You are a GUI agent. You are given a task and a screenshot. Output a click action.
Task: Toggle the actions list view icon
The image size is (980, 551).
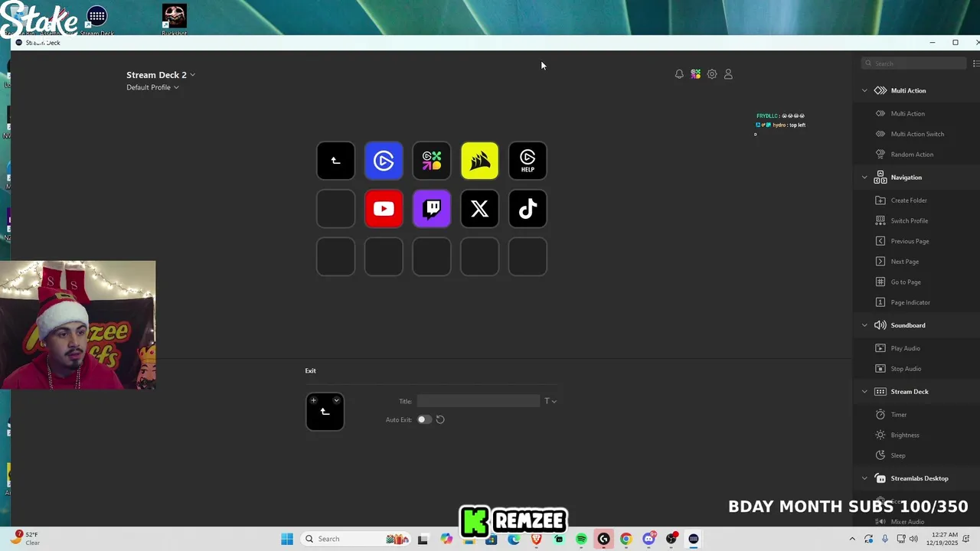975,64
